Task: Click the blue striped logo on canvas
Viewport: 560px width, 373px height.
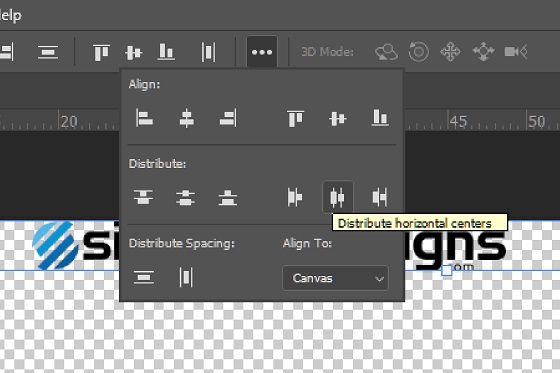Action: pos(55,245)
